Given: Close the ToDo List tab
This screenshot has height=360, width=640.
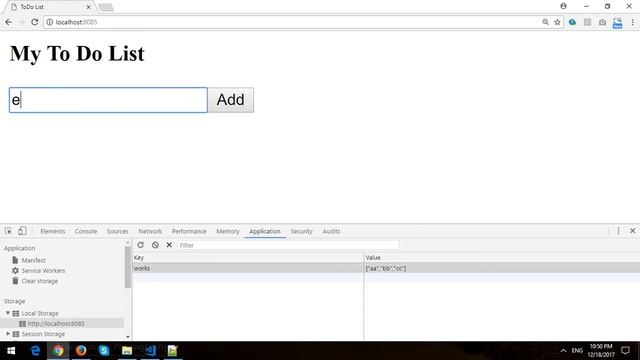Looking at the screenshot, I should 89,7.
